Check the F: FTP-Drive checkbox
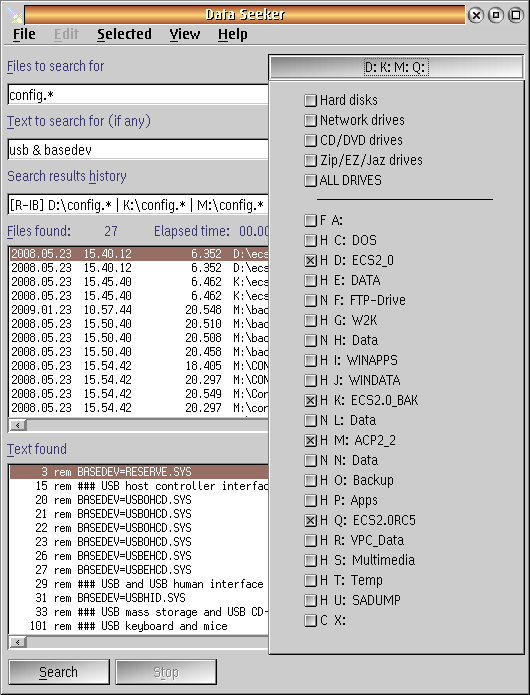Screen dimensions: 530x695 [x=311, y=301]
